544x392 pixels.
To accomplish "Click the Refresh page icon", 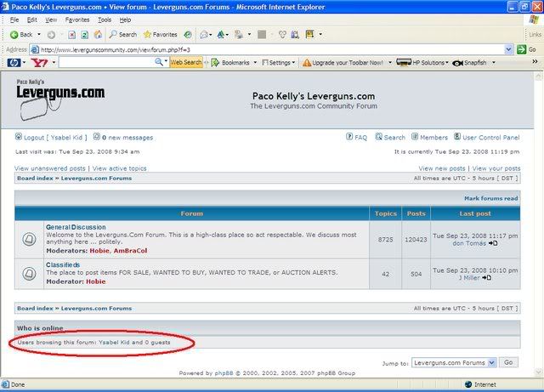I will (x=85, y=34).
